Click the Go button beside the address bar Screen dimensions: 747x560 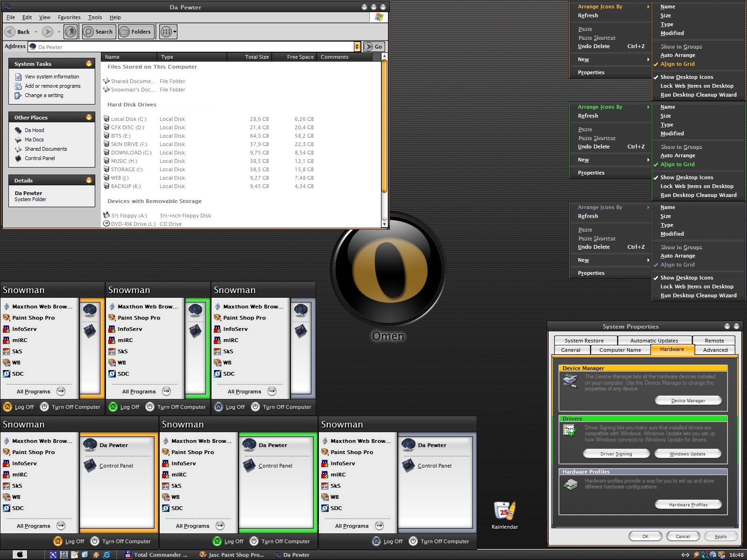tap(374, 47)
